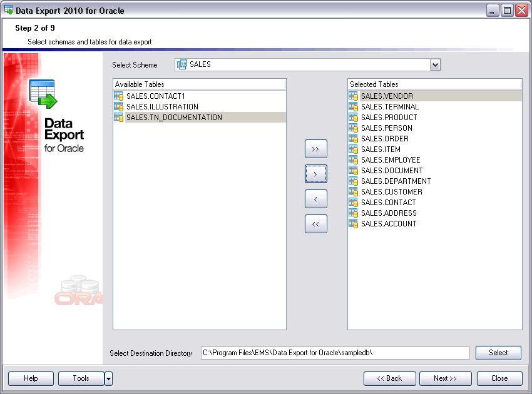Screen dimensions: 532x394
Task: Click Select to browse destination directory
Action: (498, 353)
